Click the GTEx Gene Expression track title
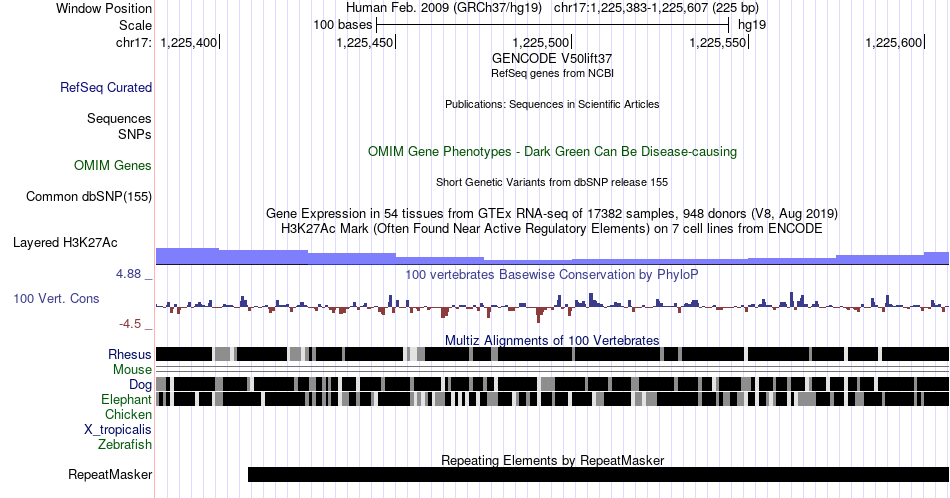This screenshot has width=950, height=498. coord(552,213)
